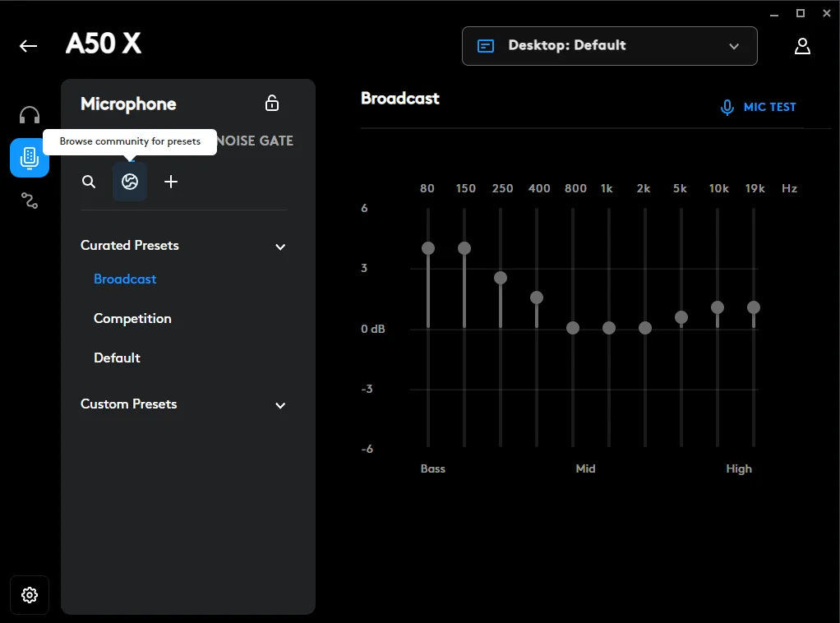Select the microphone section sidebar icon

(30, 158)
